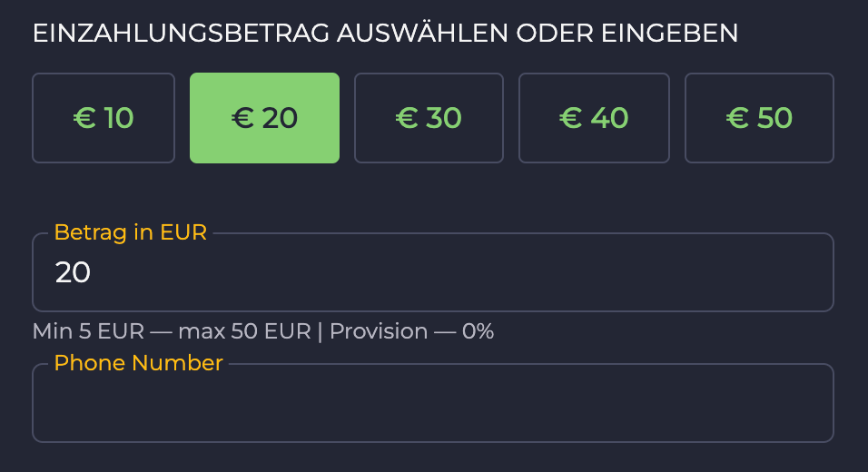Click the Betrag in EUR field label
The image size is (868, 472).
131,232
